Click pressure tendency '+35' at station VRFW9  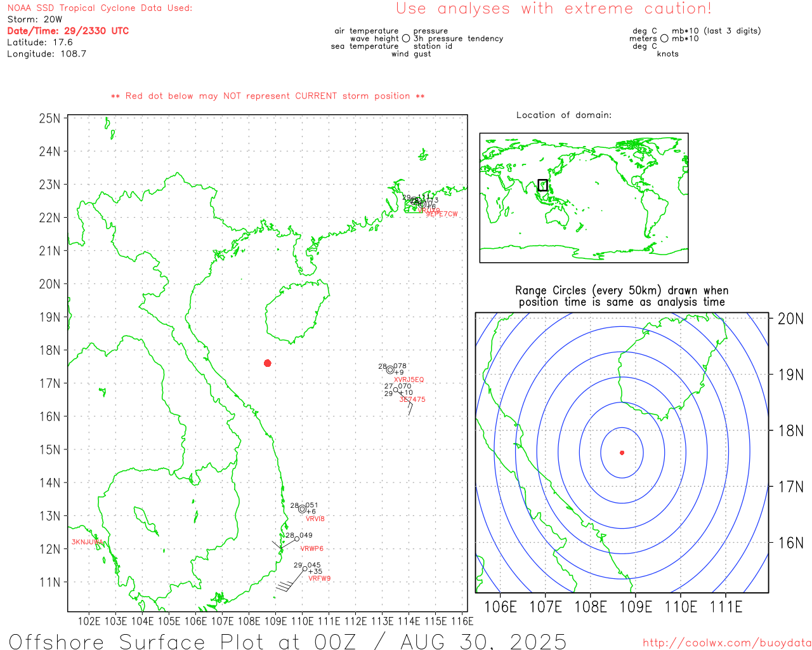tap(315, 571)
